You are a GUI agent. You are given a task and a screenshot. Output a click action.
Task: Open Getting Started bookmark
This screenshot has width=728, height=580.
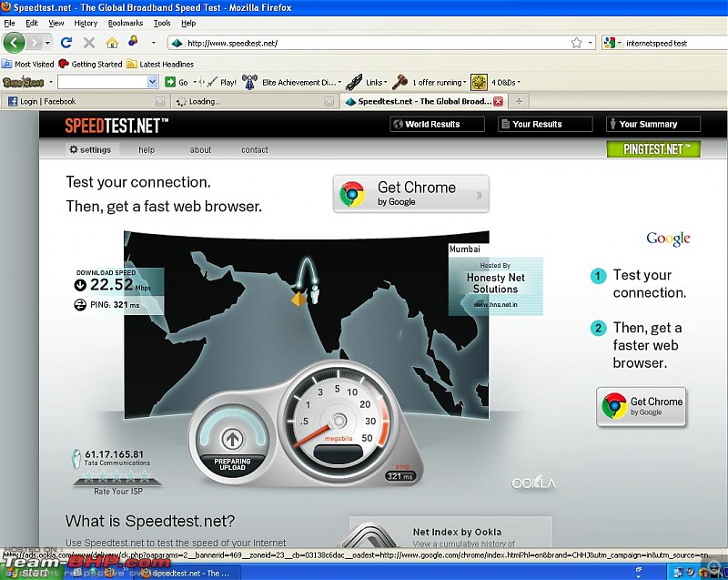[x=90, y=64]
